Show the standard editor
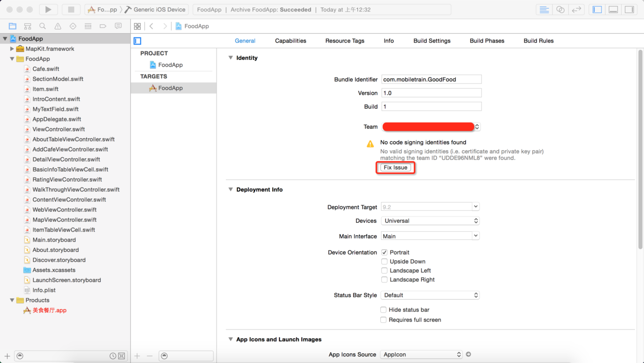Viewport: 644px width, 363px height. [544, 9]
